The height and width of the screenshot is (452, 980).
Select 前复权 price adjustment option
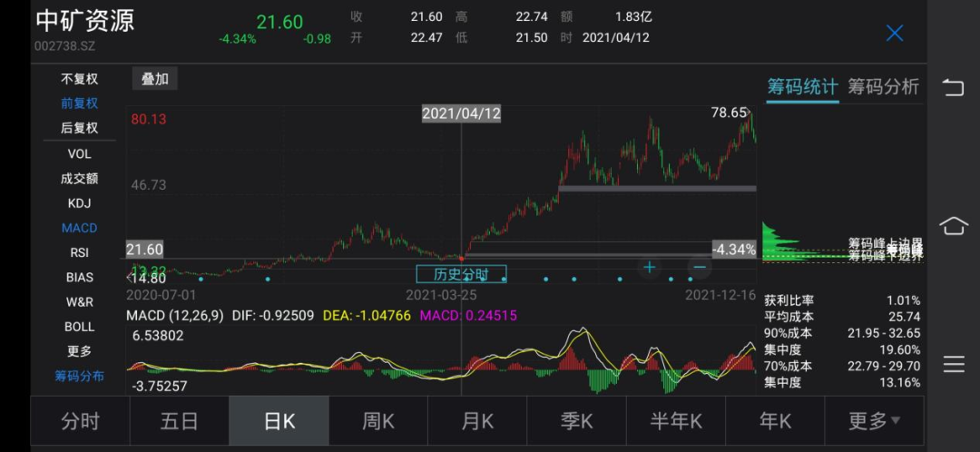(79, 103)
